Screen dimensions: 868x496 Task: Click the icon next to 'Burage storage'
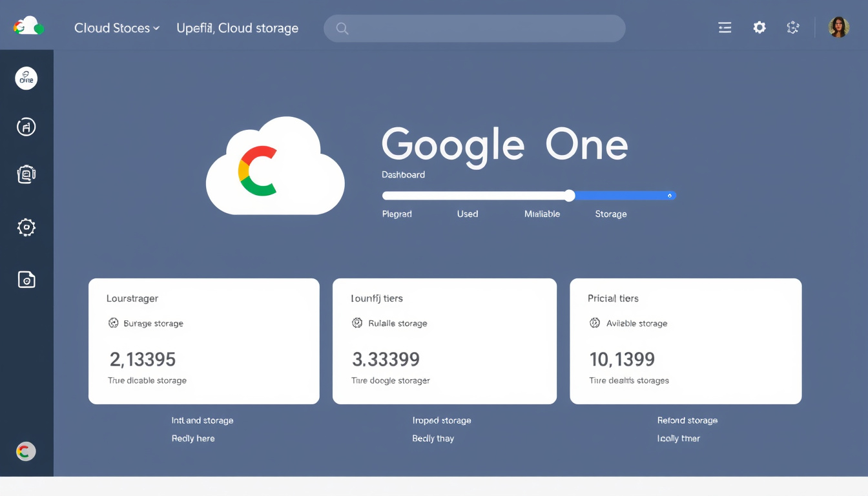pyautogui.click(x=114, y=323)
